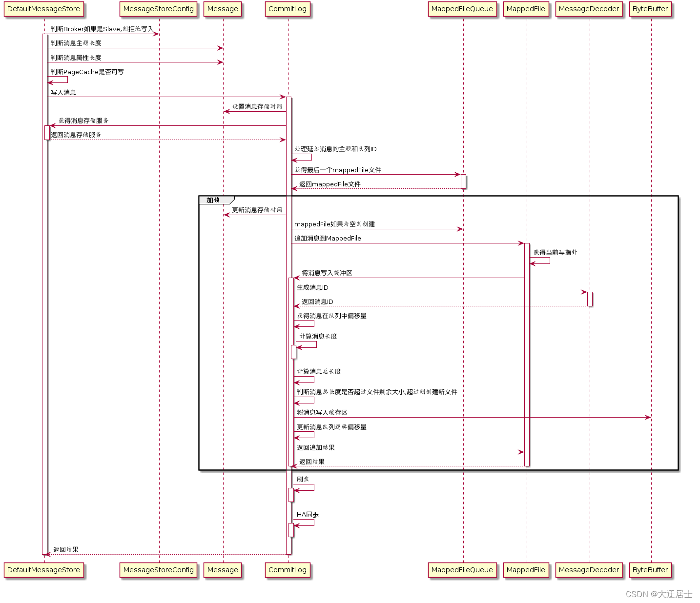This screenshot has width=700, height=603.
Task: Click the top MappedFile participant box
Action: [526, 9]
